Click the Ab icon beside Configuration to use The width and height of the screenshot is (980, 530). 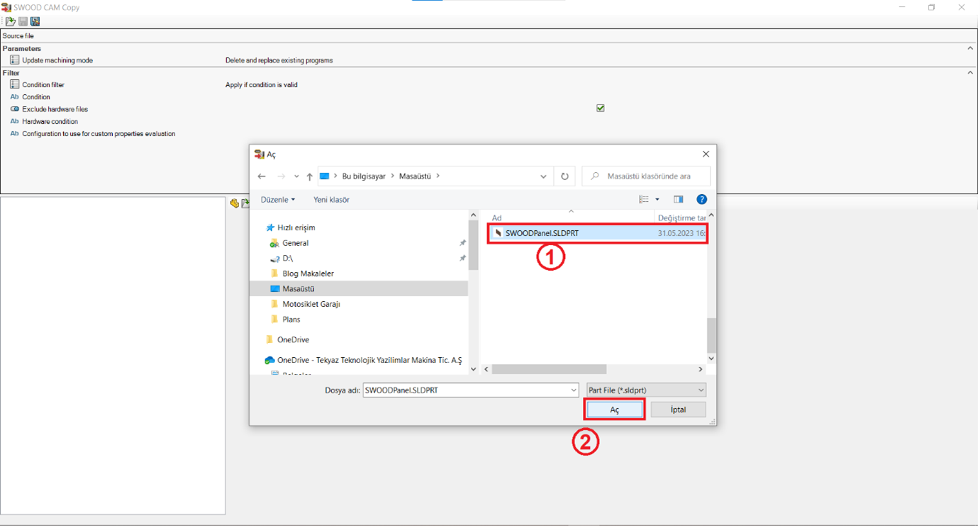[14, 133]
